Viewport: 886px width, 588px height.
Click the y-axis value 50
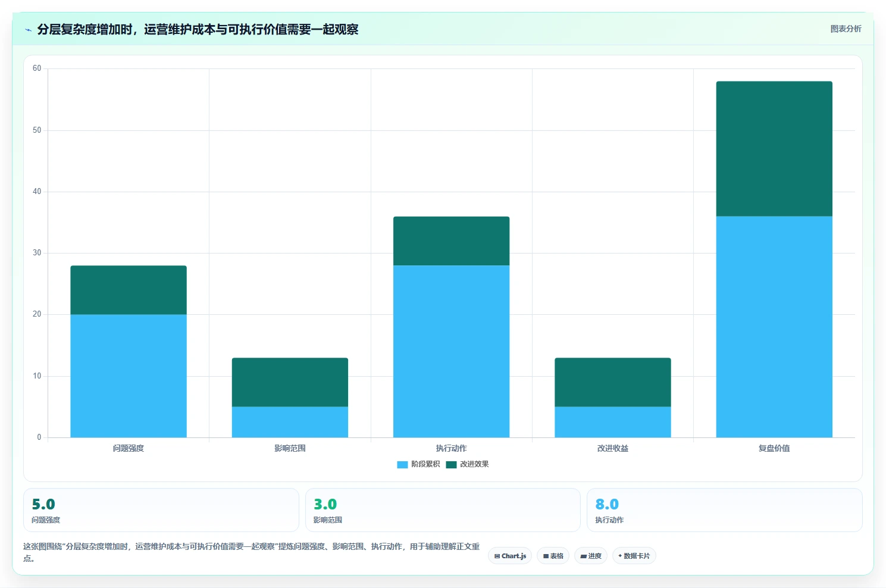[x=37, y=130]
